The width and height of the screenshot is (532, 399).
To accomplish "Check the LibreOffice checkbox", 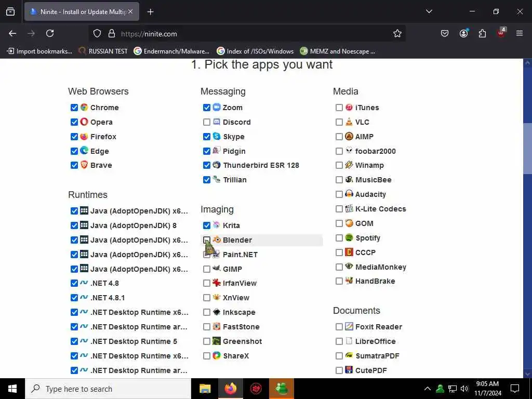I will tap(339, 341).
